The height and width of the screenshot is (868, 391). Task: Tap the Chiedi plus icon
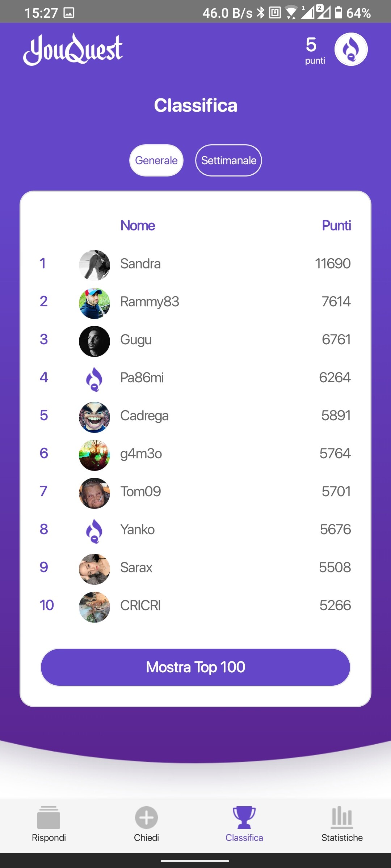(146, 817)
